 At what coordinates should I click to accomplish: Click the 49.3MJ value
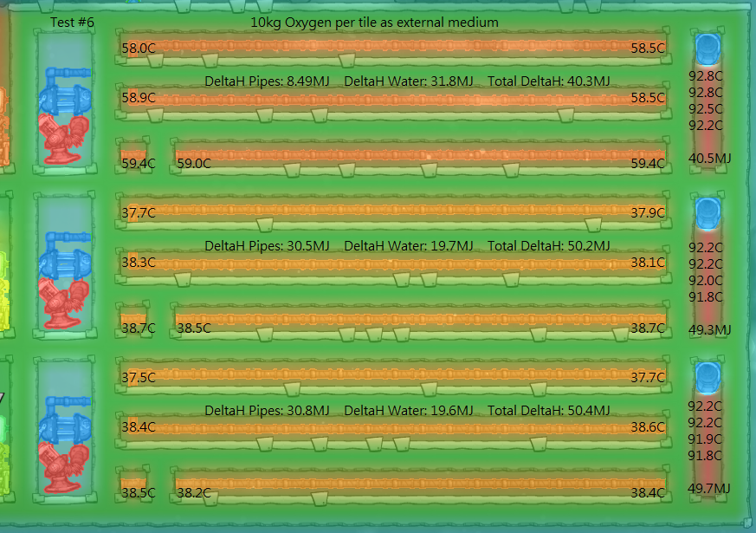(710, 330)
